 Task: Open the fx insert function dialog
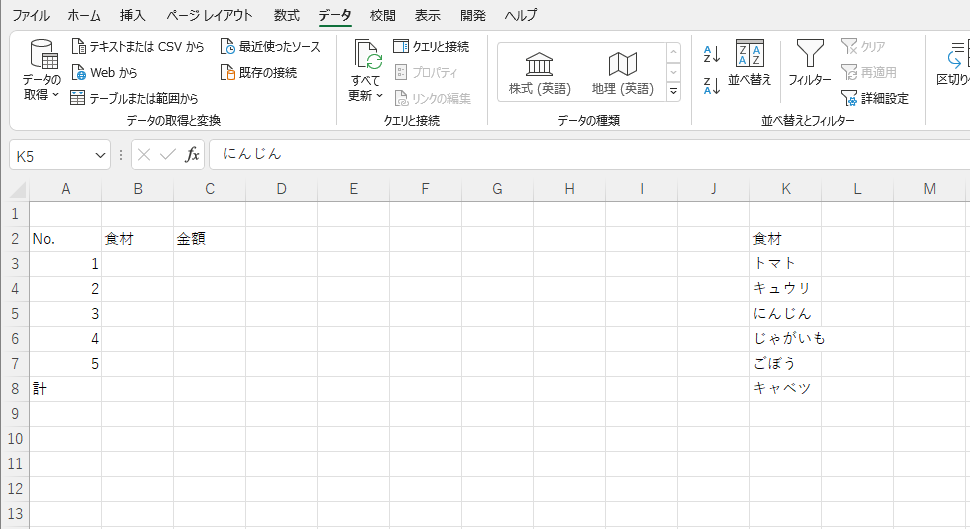192,155
